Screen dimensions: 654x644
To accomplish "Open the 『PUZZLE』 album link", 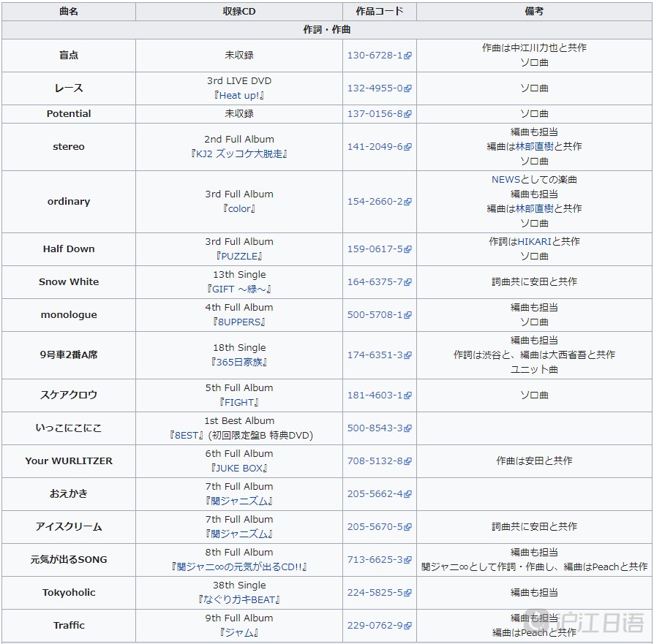I will 239,256.
